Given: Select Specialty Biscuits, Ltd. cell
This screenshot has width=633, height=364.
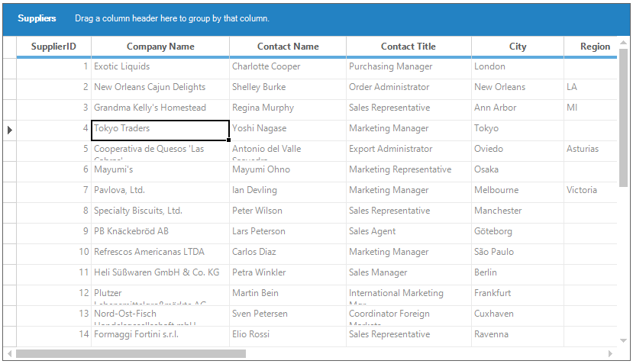Looking at the screenshot, I should pyautogui.click(x=160, y=213).
